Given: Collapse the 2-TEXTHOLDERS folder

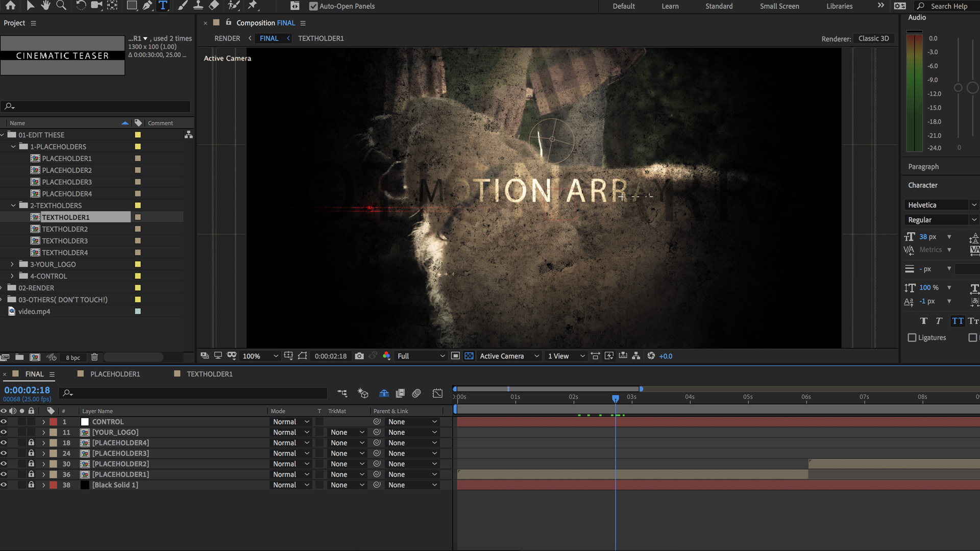Looking at the screenshot, I should pos(13,205).
